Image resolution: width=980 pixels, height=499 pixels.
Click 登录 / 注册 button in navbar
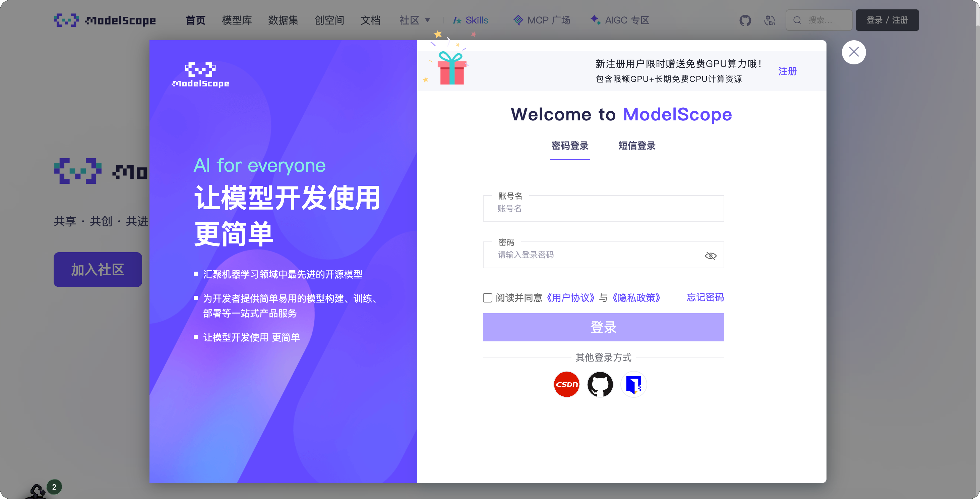tap(887, 20)
